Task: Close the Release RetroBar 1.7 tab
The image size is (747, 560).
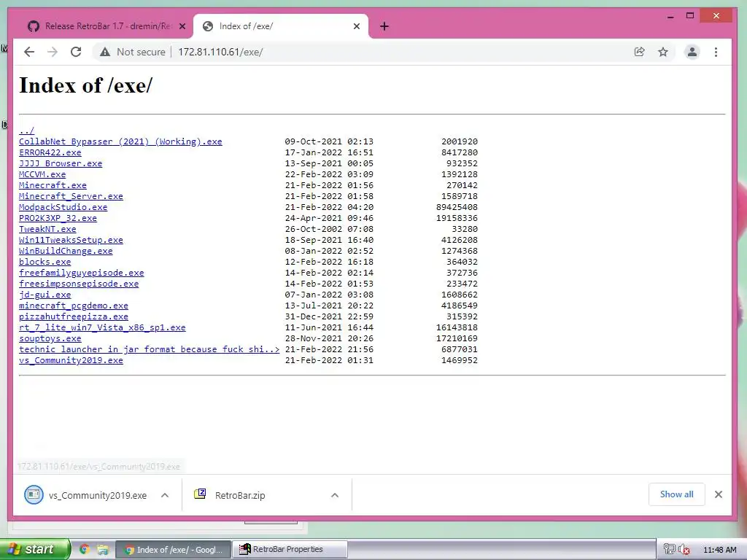Action: 182,27
